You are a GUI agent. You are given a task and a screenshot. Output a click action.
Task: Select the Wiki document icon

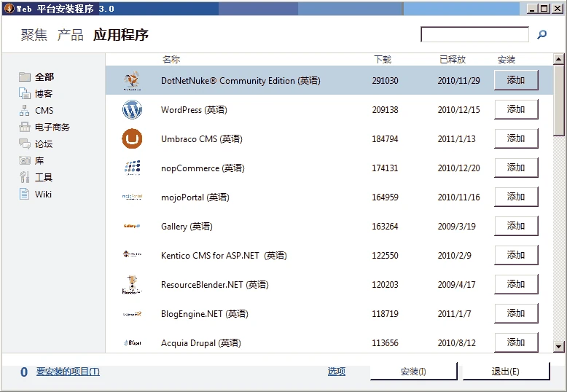(24, 194)
